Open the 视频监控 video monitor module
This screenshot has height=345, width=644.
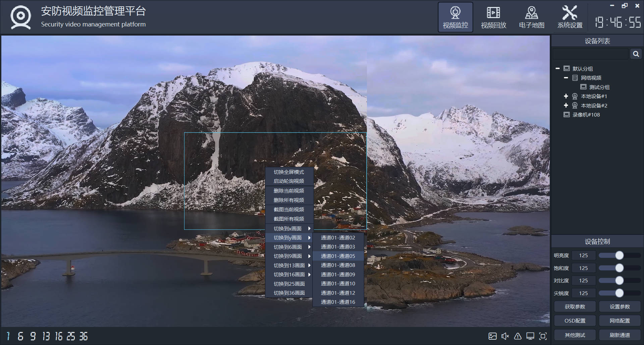tap(455, 17)
